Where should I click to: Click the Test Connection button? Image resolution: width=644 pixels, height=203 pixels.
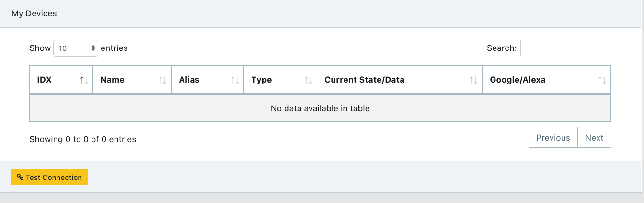click(49, 177)
